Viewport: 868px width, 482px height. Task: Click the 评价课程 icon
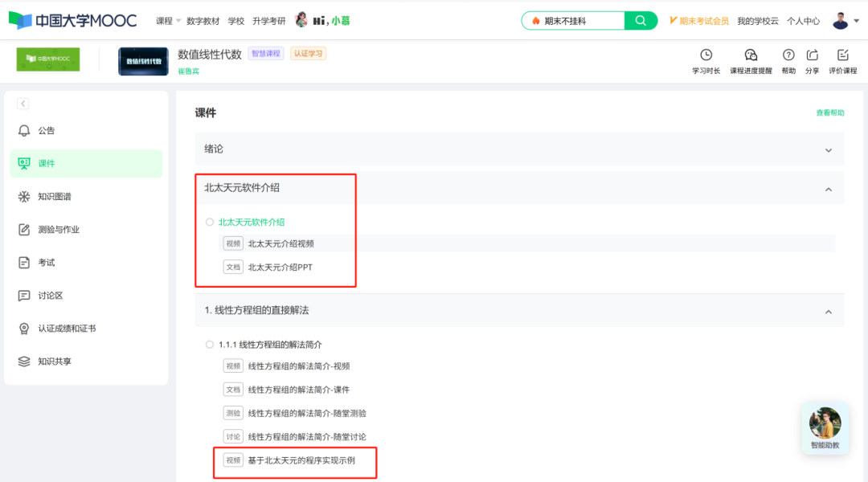[842, 55]
